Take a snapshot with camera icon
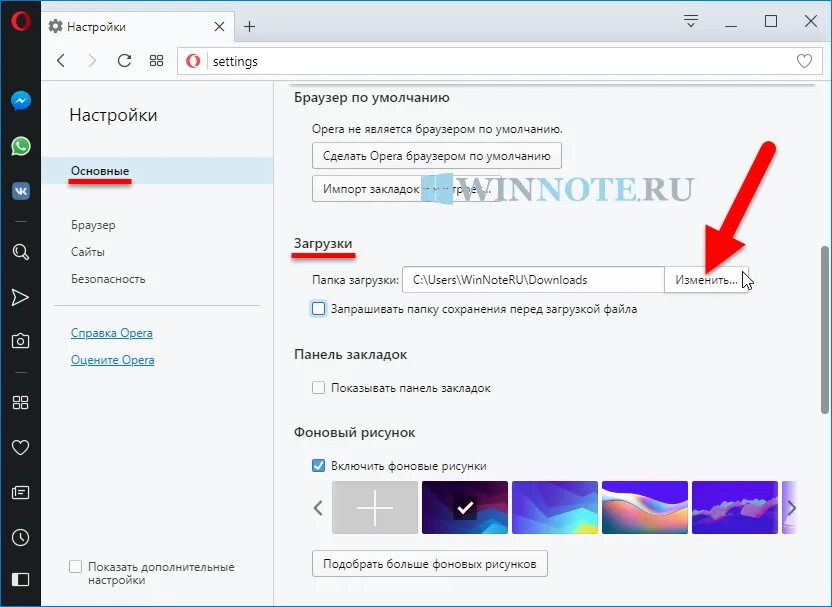The image size is (832, 607). click(20, 341)
